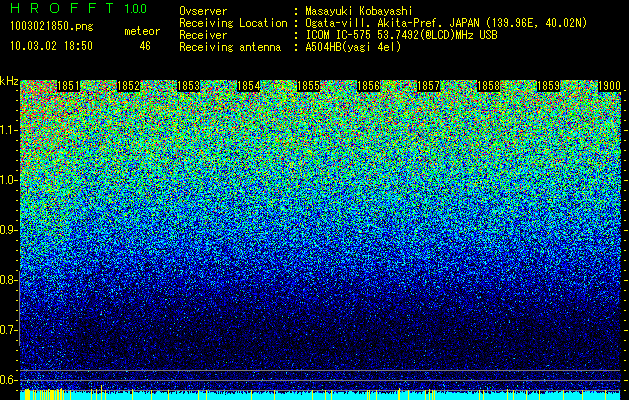Screen dimensions: 629x400
Task: Click the 0.7 kHz axis label
Action: 9,330
